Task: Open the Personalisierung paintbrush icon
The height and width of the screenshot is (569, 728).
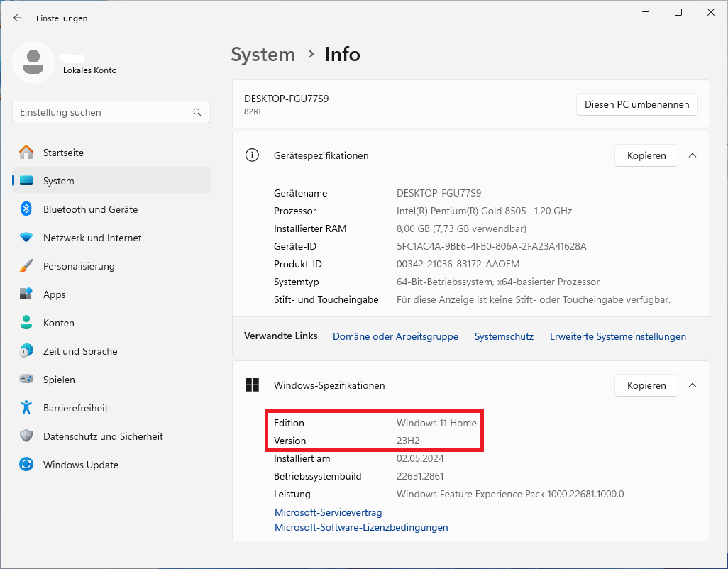Action: tap(26, 266)
